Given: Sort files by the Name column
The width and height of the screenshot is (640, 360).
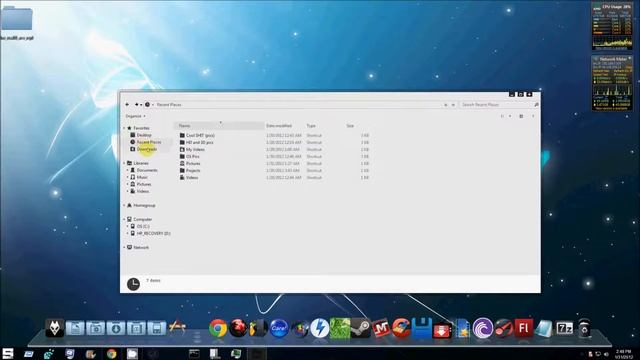Looking at the screenshot, I should [x=219, y=126].
